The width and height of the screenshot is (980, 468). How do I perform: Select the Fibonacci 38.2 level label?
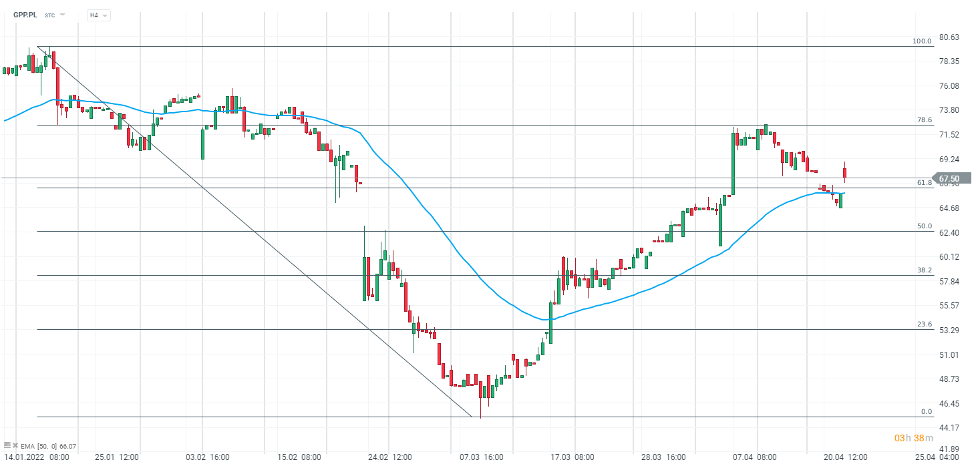point(924,270)
